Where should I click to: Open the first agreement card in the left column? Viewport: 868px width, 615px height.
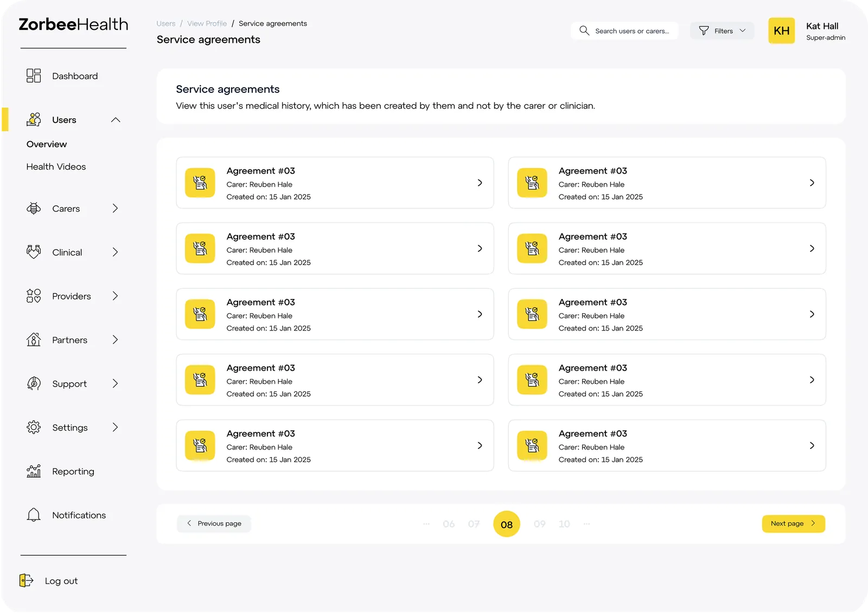coord(335,183)
